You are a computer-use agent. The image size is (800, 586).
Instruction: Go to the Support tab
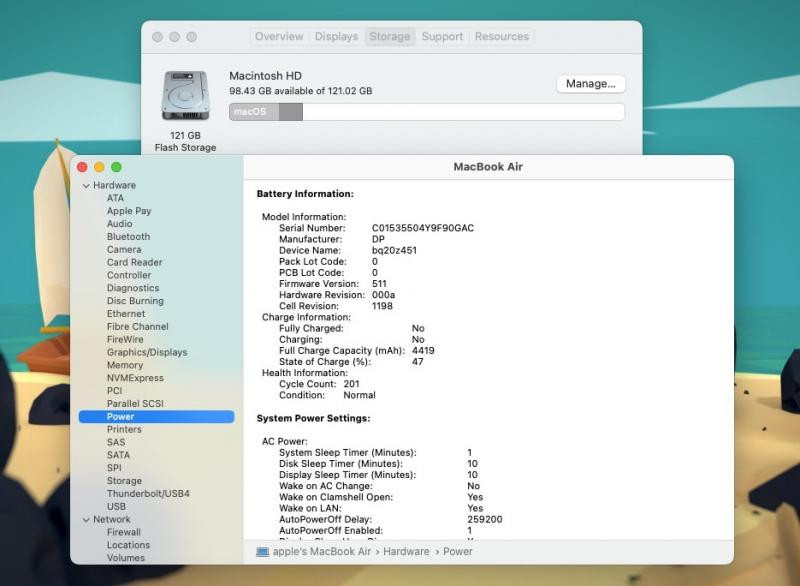pos(442,37)
